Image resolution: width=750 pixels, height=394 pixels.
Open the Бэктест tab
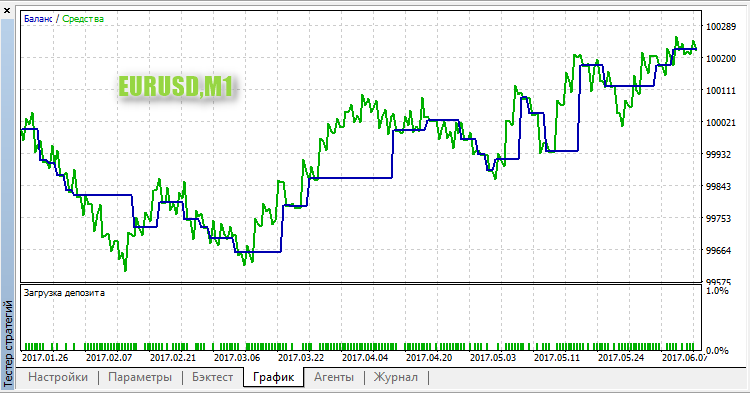click(x=212, y=377)
